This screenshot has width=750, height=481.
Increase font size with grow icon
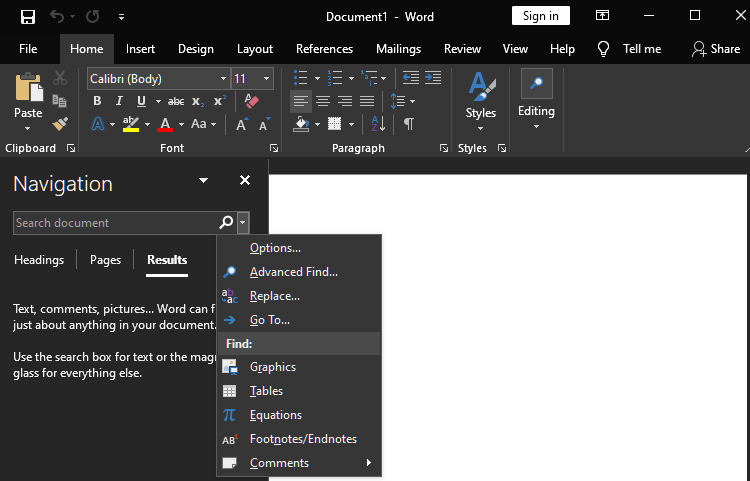(242, 124)
